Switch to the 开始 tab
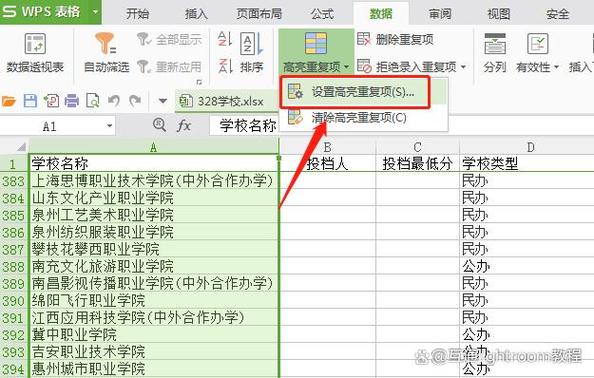Viewport: 594px width, 378px height. tap(137, 14)
